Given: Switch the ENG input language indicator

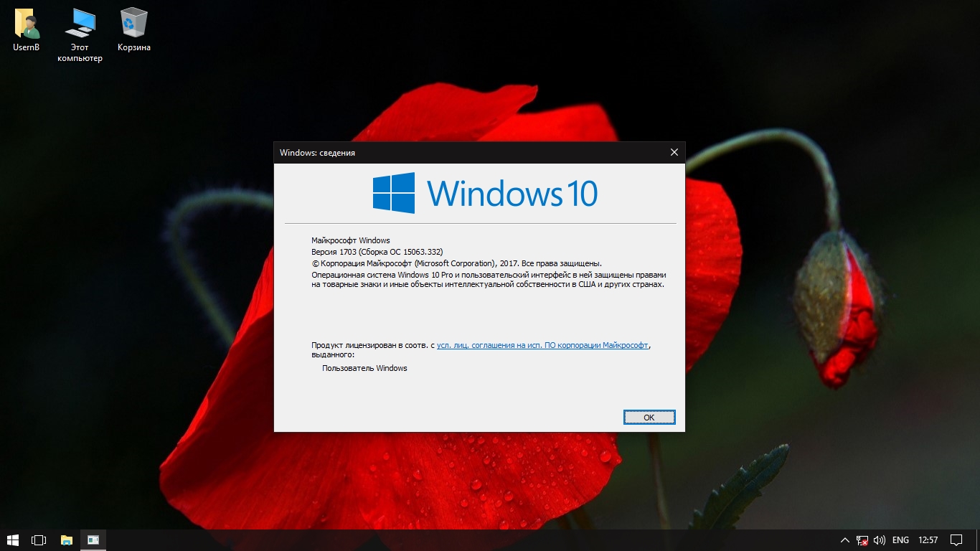Looking at the screenshot, I should pyautogui.click(x=900, y=540).
